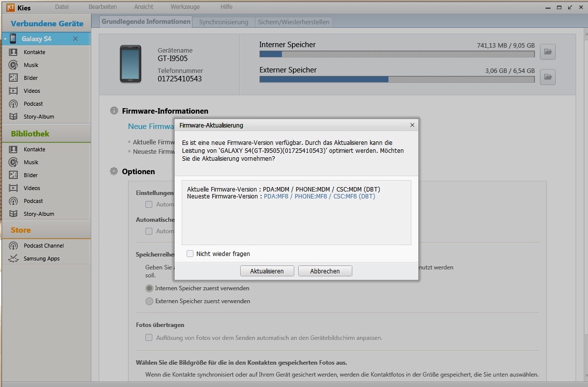
Task: Open Story-Album icon in Bibliothek section
Action: (x=13, y=214)
